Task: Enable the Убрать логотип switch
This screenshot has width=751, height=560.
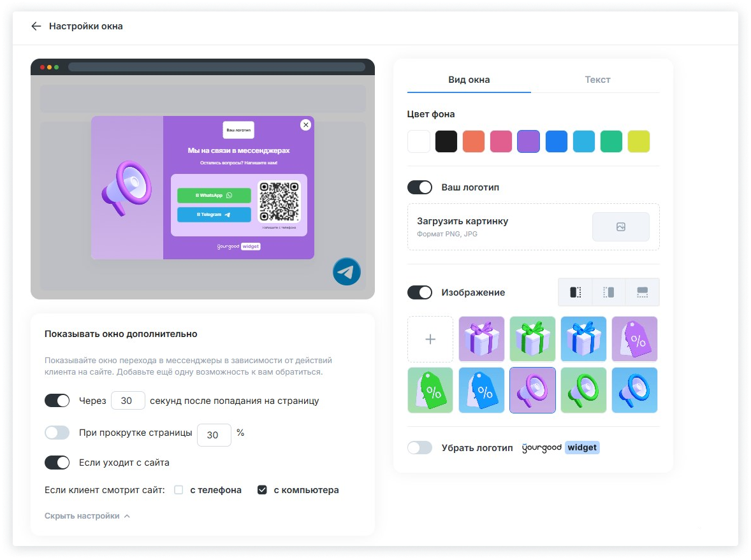Action: click(x=419, y=448)
